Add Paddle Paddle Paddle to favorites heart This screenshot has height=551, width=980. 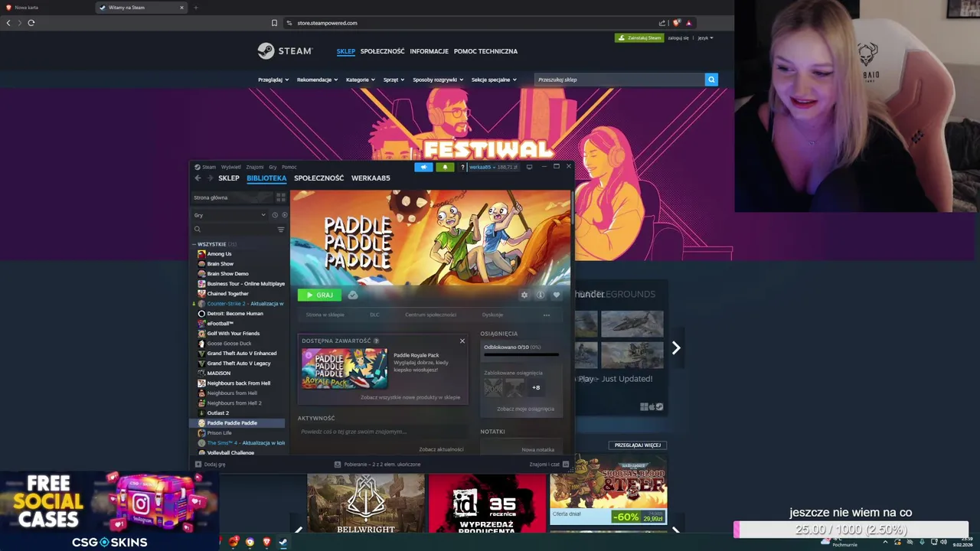(x=557, y=295)
